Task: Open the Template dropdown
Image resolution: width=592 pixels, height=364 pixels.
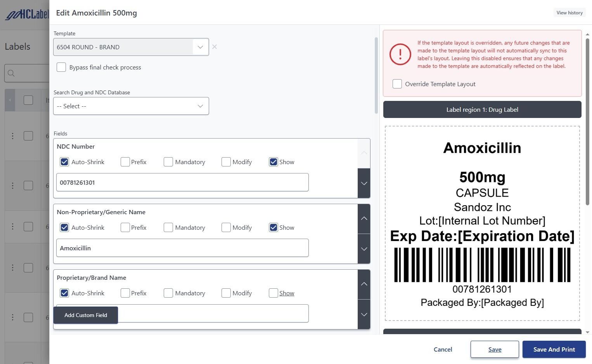Action: pos(200,47)
